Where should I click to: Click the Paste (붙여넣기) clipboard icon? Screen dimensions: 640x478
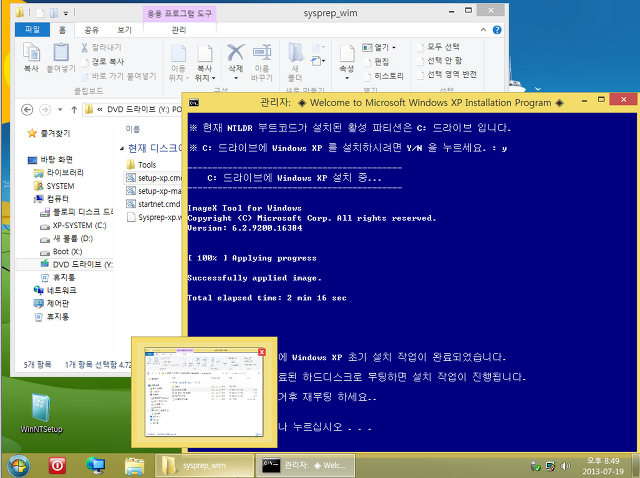[x=61, y=58]
